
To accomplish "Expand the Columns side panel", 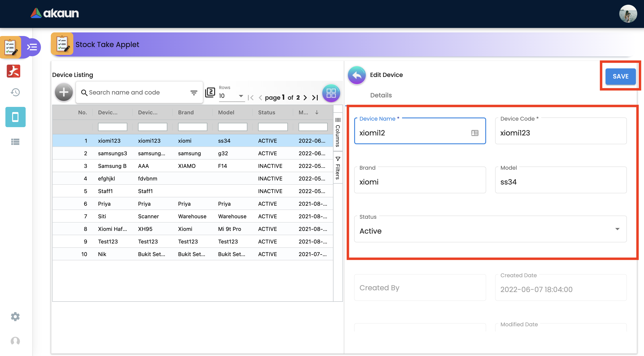I will pos(338,132).
